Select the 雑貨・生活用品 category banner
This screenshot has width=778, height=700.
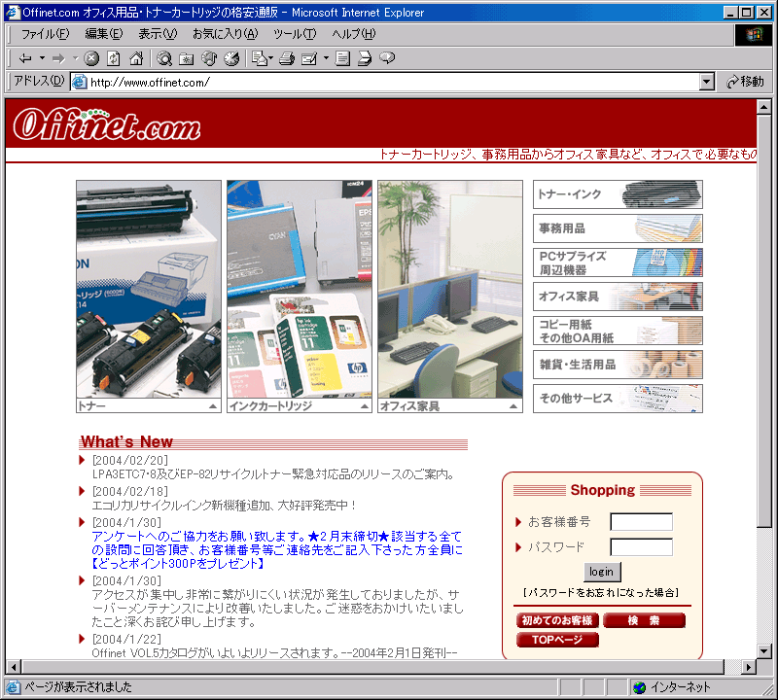click(618, 365)
